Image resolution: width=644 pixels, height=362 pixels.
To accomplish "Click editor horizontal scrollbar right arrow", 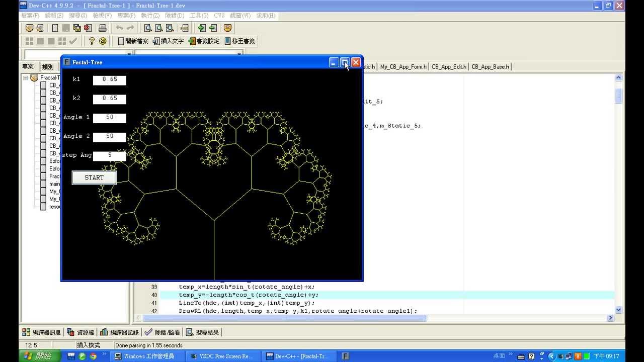I will point(610,318).
